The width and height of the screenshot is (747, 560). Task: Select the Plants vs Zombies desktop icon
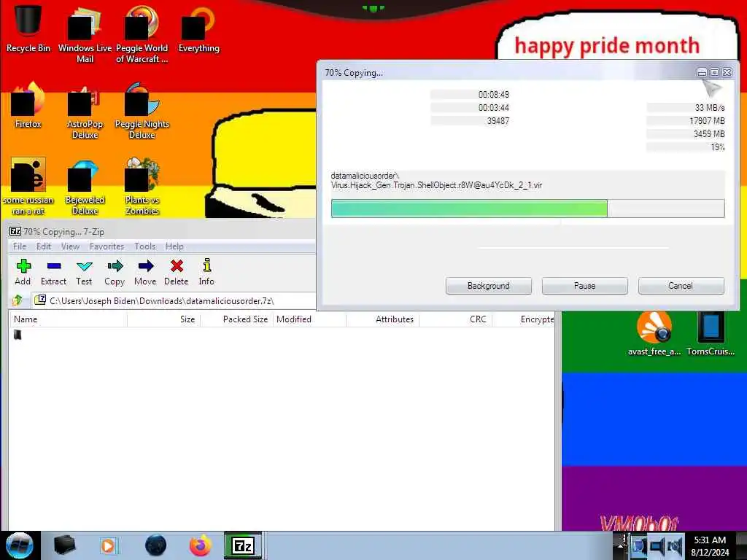[x=142, y=186]
